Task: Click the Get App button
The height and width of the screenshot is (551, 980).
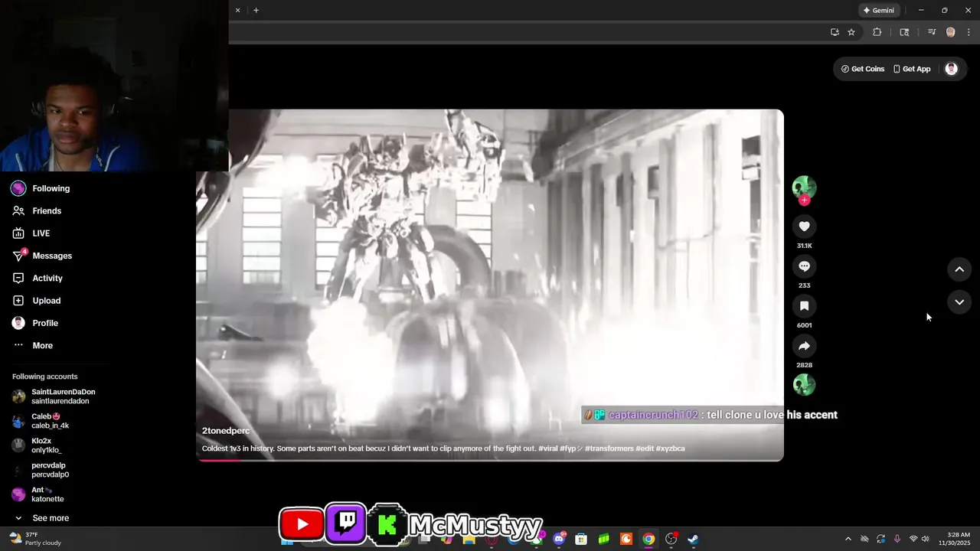Action: tap(912, 69)
